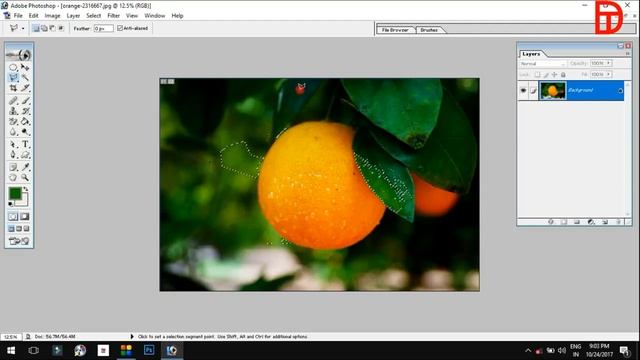This screenshot has width=640, height=360.
Task: Click the foreground green color swatch
Action: pyautogui.click(x=15, y=193)
